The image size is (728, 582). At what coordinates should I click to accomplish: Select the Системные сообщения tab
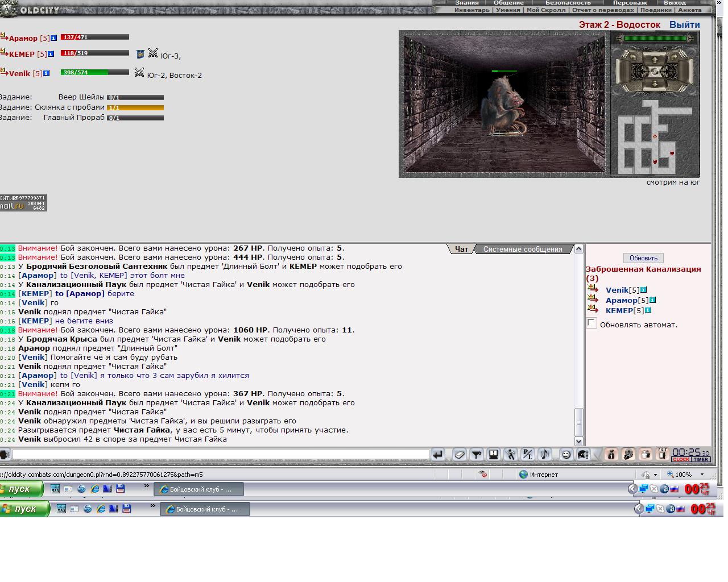pos(523,249)
